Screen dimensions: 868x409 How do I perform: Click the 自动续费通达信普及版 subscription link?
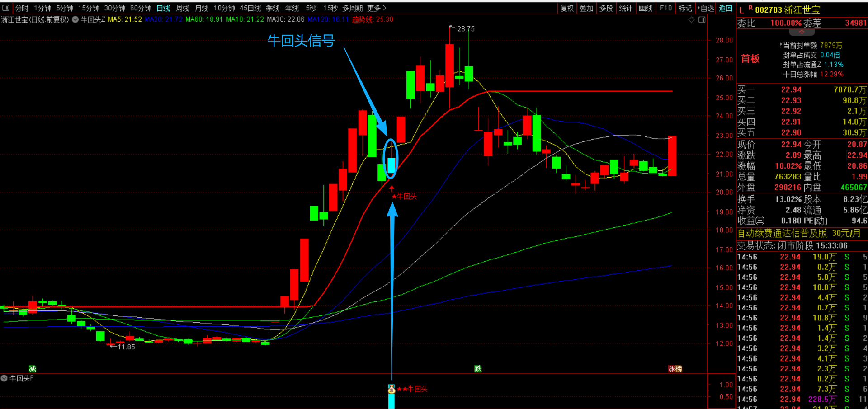pos(783,233)
